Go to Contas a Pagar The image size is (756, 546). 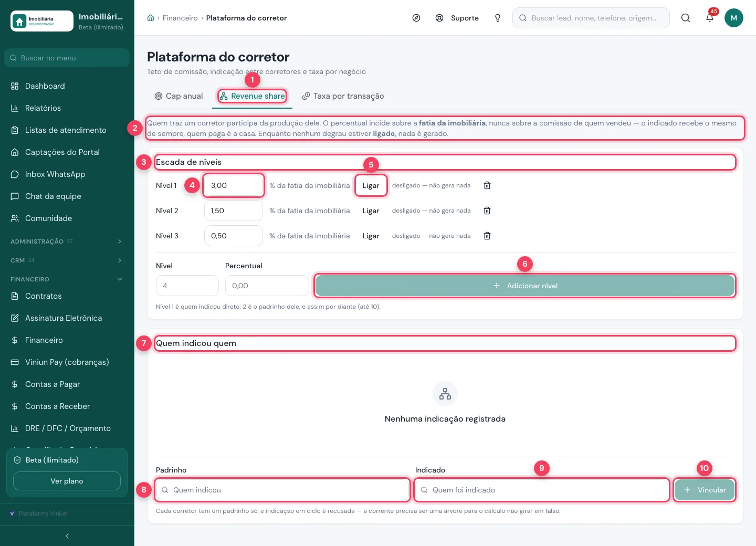[x=67, y=384]
